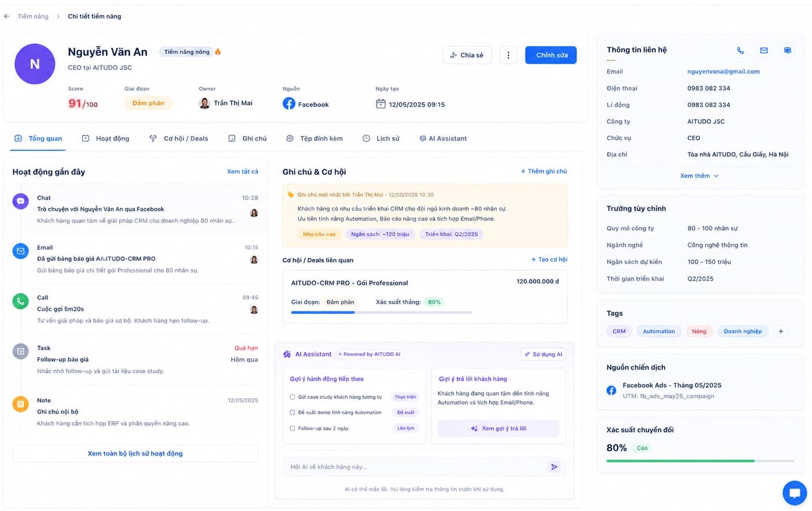
Task: Click the user avatar on Chat activity
Action: tap(254, 213)
